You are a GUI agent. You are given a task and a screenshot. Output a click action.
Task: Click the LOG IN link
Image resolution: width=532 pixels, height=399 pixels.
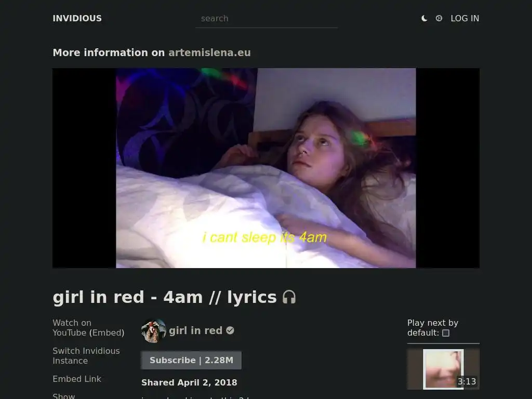click(x=465, y=18)
